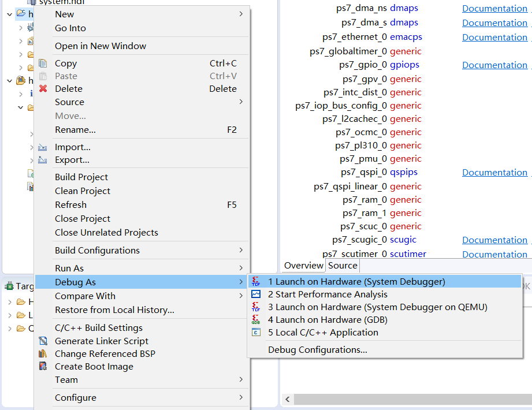Click the Change Referenced BSP icon
532x410 pixels.
43,354
